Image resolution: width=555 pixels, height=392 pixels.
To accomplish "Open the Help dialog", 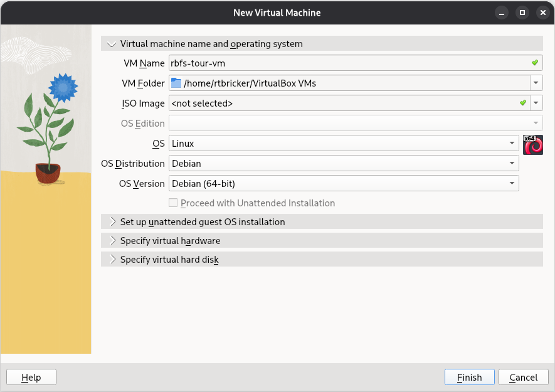I will (31, 377).
